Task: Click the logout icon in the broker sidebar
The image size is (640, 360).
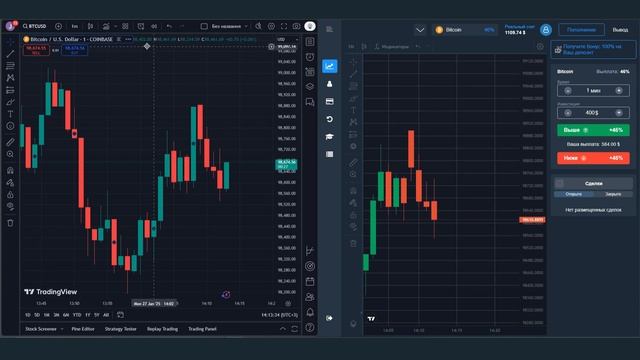Action: (x=329, y=318)
